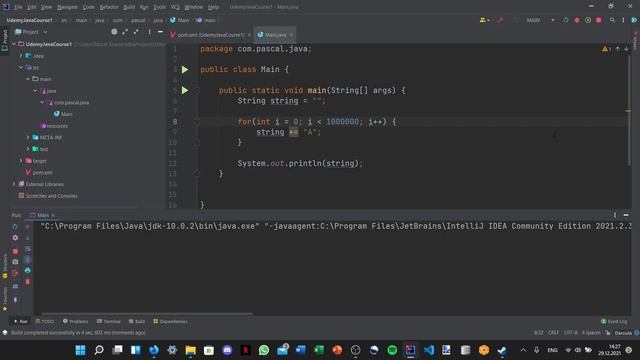This screenshot has width=640, height=360.
Task: Select pom.xml in project tree
Action: 39,173
